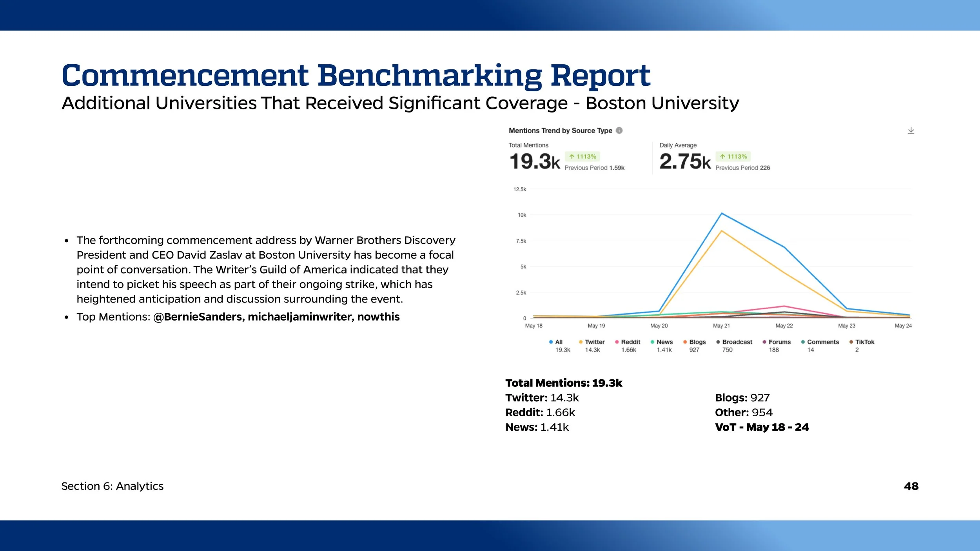
Task: Click the Section 6: Analytics footer label
Action: coord(113,486)
